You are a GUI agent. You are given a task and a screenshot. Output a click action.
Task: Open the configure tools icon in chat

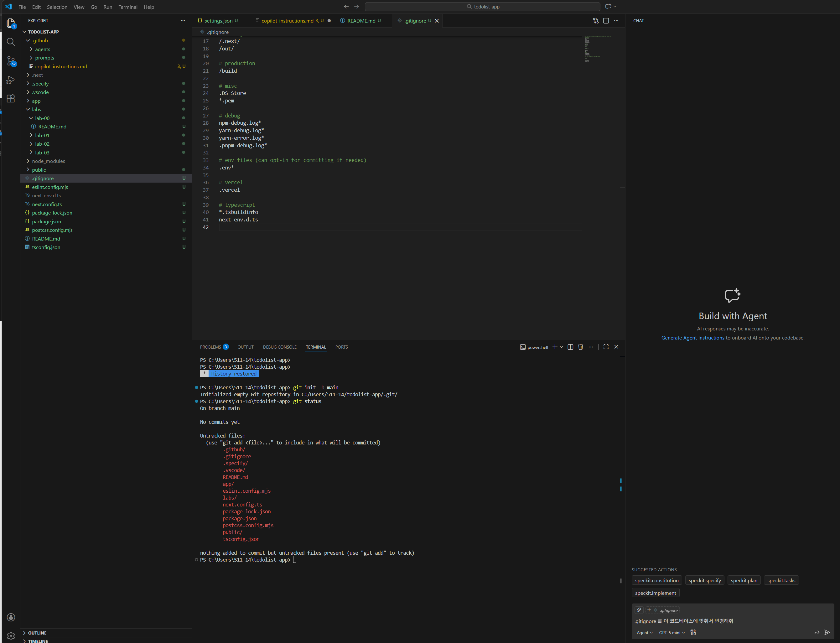693,633
